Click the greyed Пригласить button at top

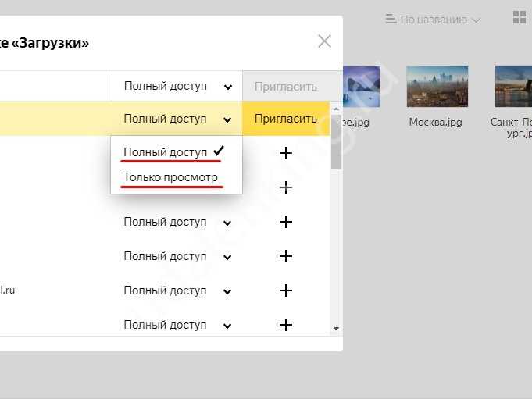[286, 87]
